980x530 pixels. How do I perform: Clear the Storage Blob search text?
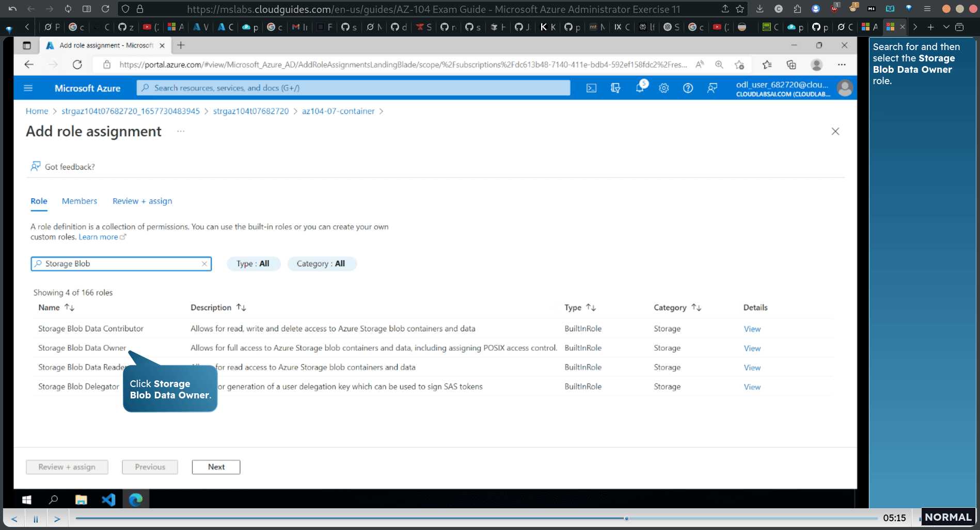coord(204,264)
